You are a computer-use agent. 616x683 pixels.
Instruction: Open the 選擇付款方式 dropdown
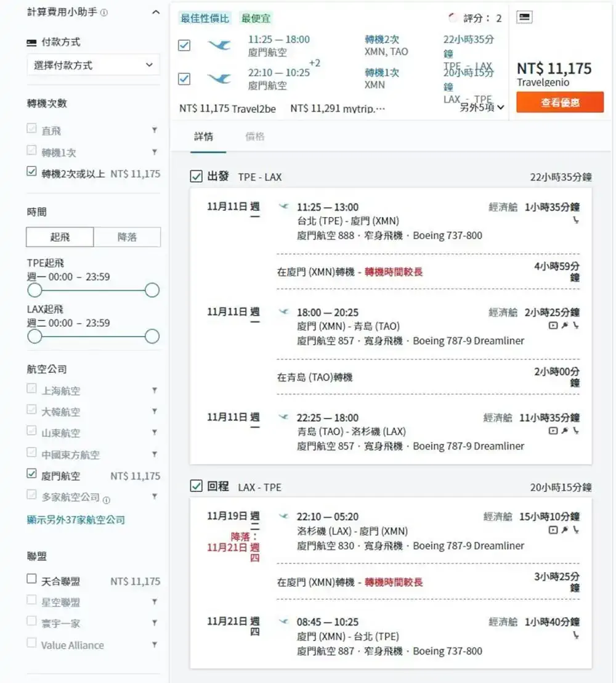(x=93, y=65)
